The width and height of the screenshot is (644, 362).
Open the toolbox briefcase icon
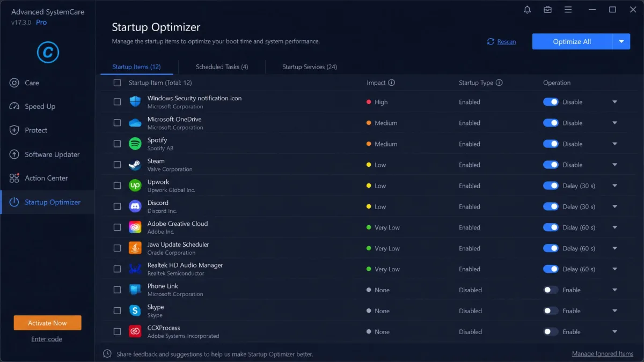coord(547,10)
